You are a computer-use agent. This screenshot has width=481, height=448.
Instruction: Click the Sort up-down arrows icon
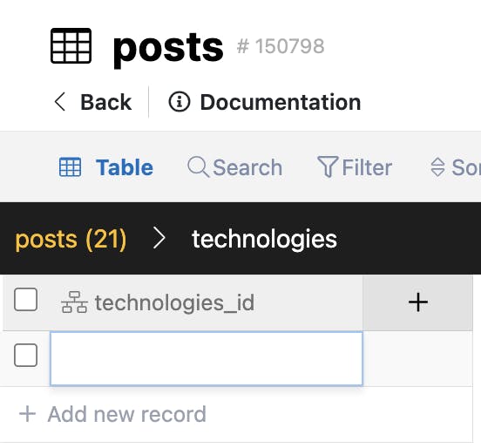click(x=437, y=167)
